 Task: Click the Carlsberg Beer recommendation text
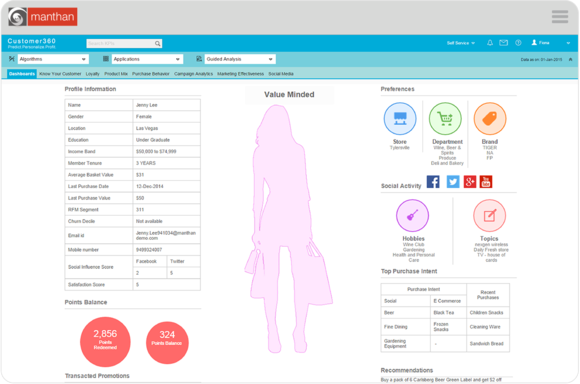click(441, 380)
